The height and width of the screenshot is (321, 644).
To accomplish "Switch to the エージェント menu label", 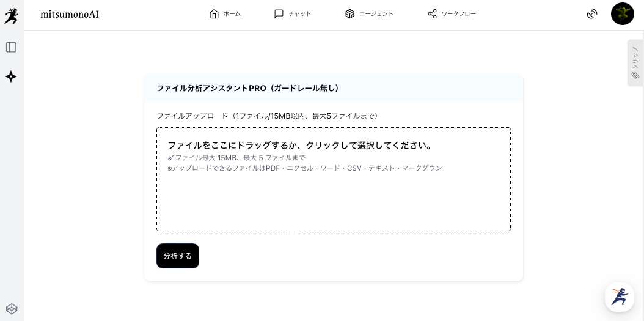I will point(376,13).
